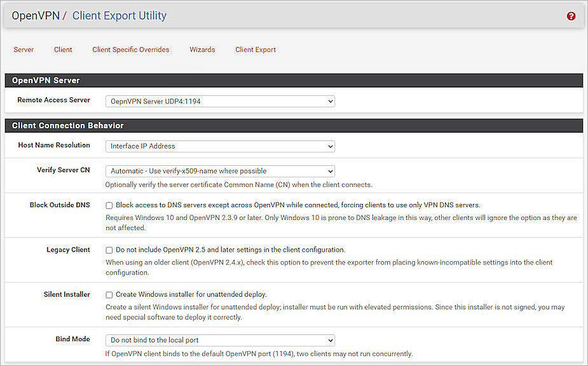The height and width of the screenshot is (366, 588).
Task: Select the OepnVPN Server UDP4:1194 entry
Action: (219, 101)
